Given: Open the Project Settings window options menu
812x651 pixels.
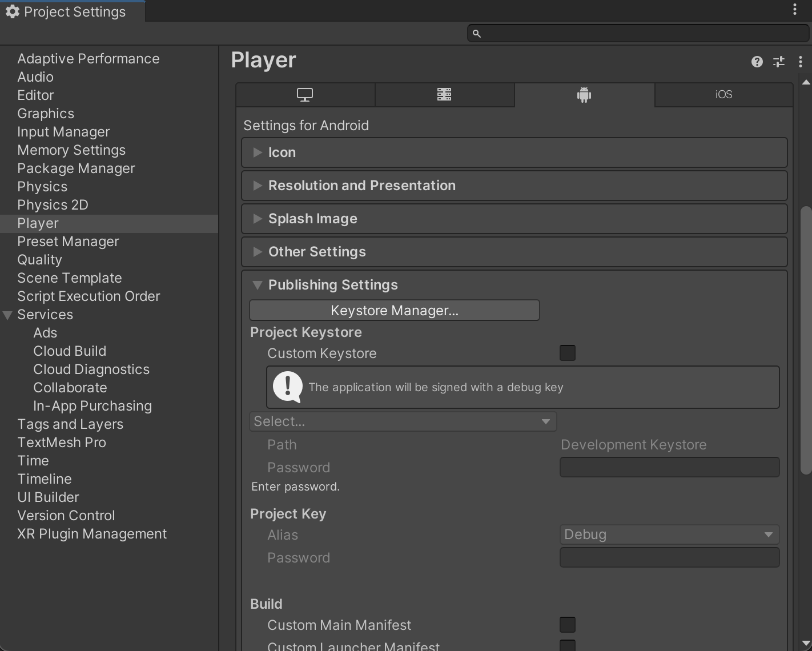Looking at the screenshot, I should (794, 10).
